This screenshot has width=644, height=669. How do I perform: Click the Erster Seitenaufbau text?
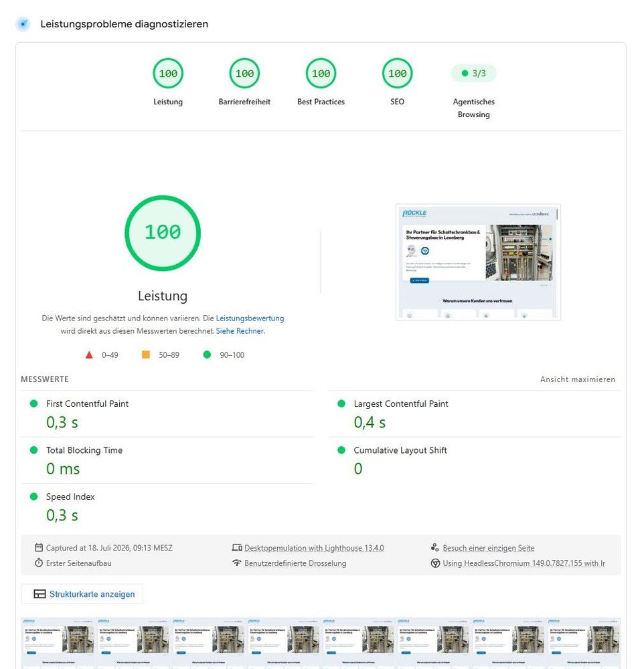[x=78, y=563]
